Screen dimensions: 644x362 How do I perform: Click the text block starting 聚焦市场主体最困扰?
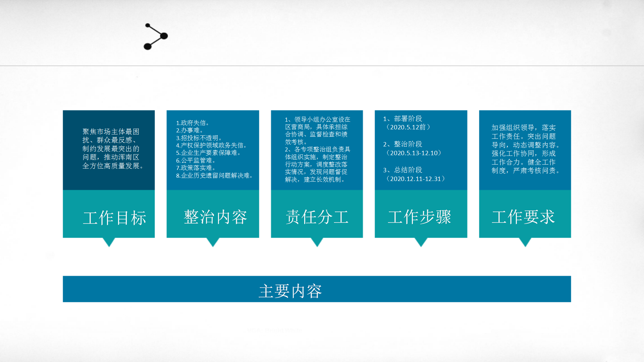pos(113,148)
